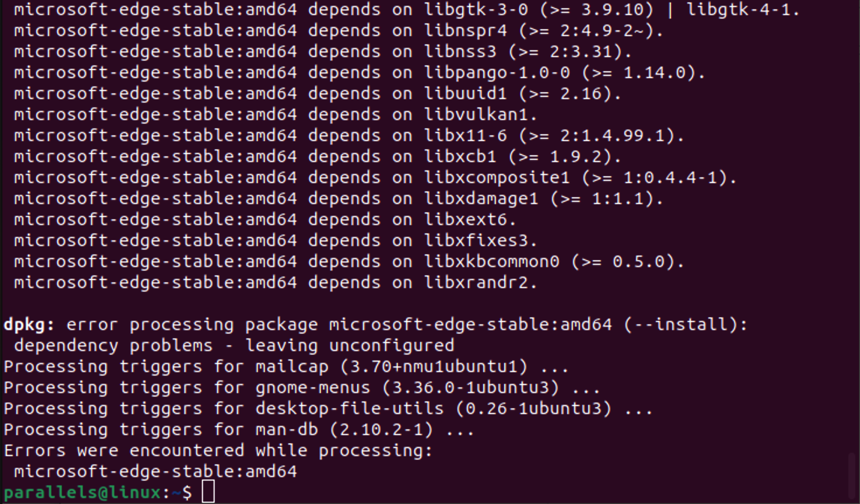Click the libxcomposite1 dependency name

pyautogui.click(x=497, y=177)
